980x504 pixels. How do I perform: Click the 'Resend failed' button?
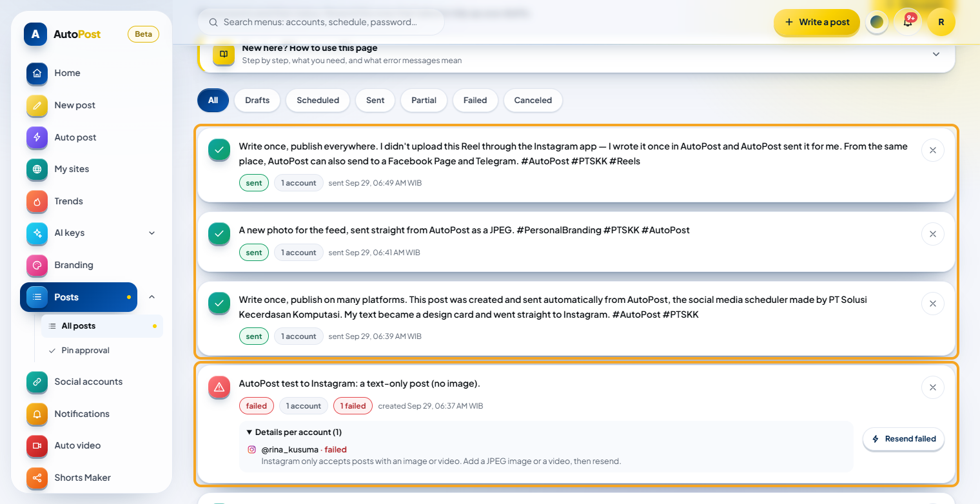(x=904, y=439)
